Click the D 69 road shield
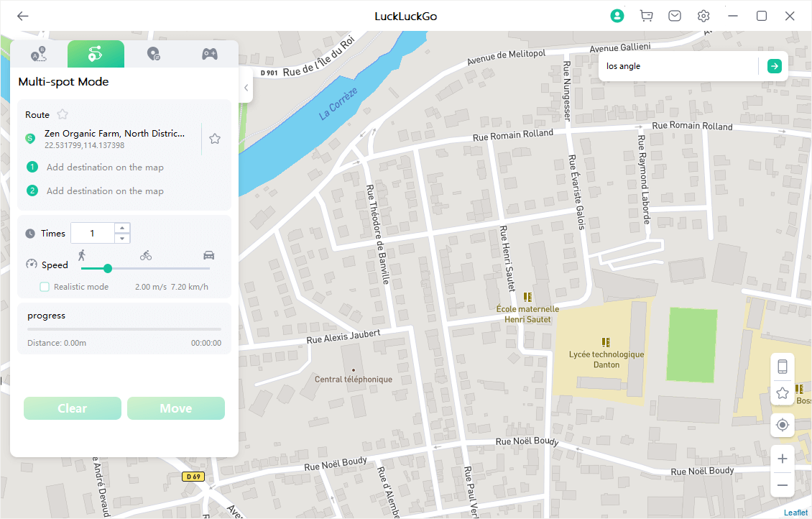Viewport: 812px width, 519px height. pos(193,477)
